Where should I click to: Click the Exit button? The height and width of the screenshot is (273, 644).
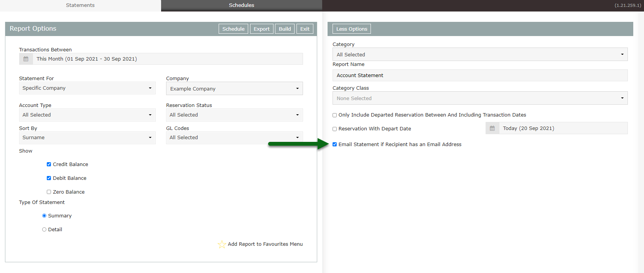[x=305, y=29]
